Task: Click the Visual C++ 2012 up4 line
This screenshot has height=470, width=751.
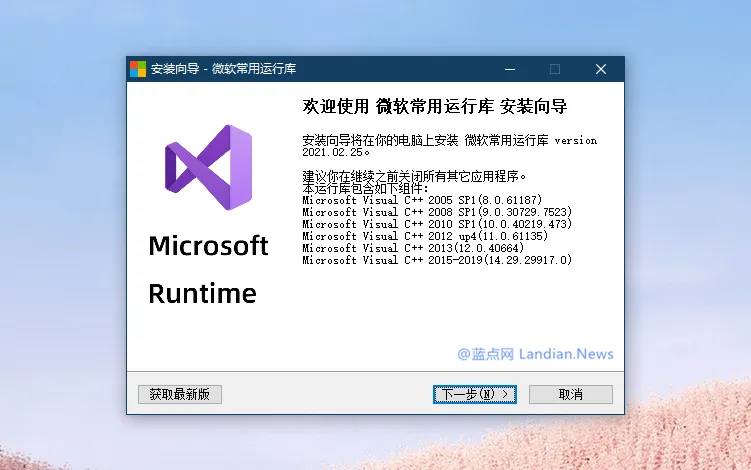Action: pyautogui.click(x=425, y=236)
